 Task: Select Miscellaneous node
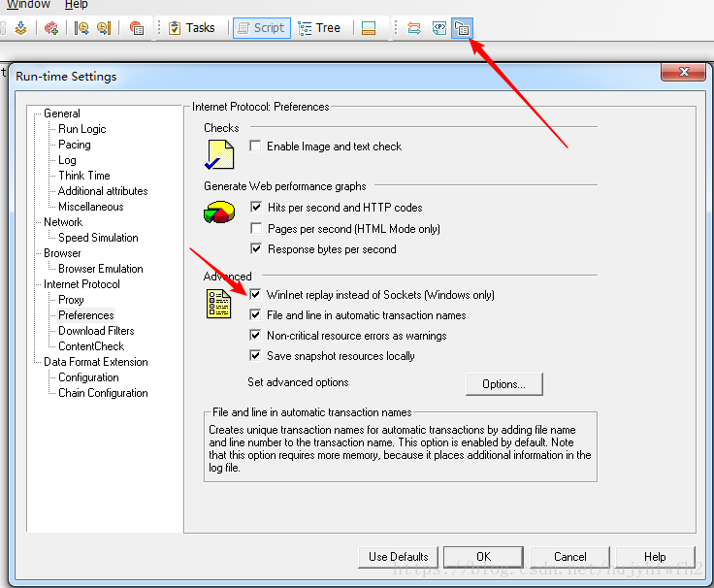click(91, 207)
